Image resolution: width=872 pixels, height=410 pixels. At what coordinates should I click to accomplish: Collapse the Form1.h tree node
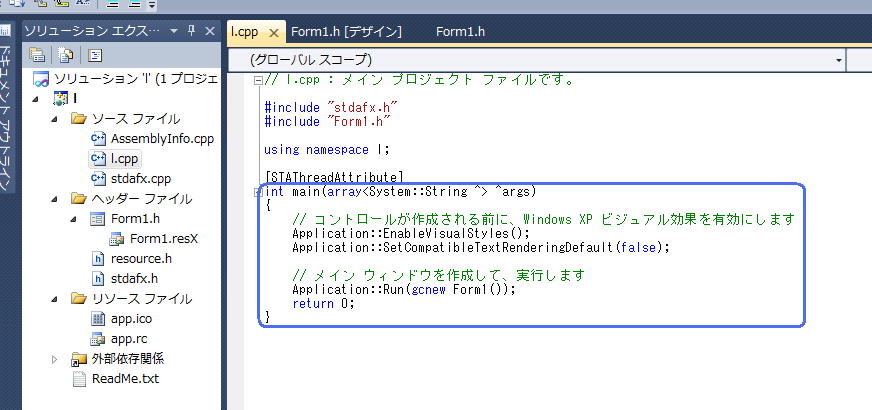pos(75,219)
